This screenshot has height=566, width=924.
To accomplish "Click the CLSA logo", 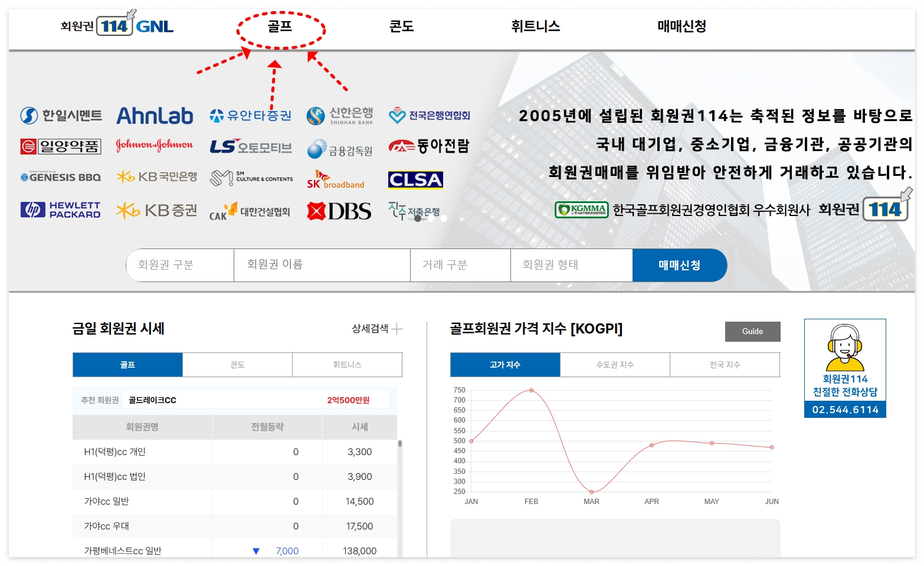I will (x=415, y=179).
